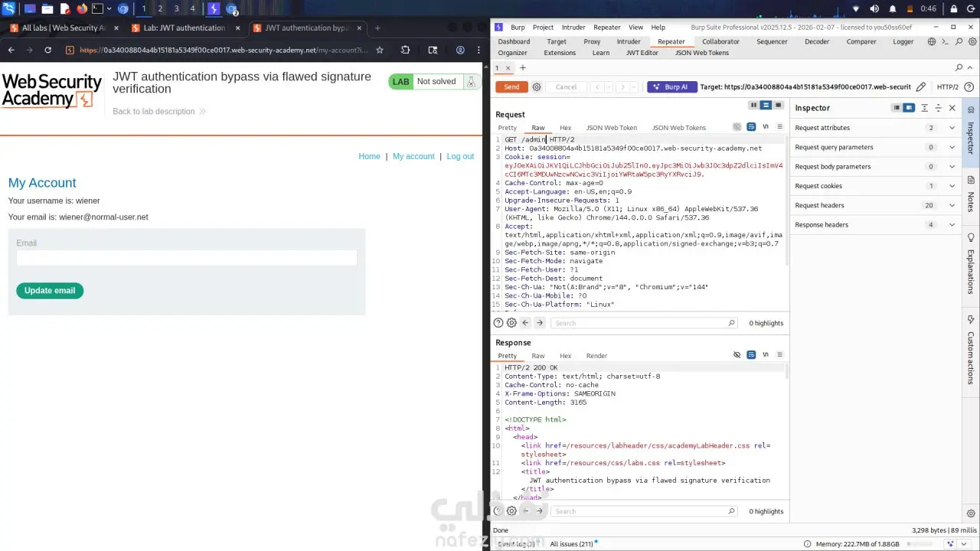Send the request in Repeater
This screenshot has height=551, width=980.
click(x=511, y=87)
